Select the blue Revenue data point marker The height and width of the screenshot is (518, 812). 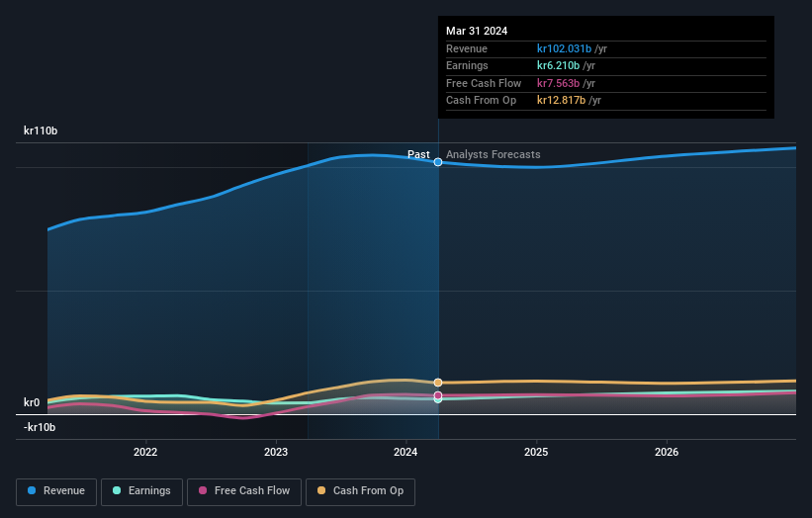click(x=438, y=162)
